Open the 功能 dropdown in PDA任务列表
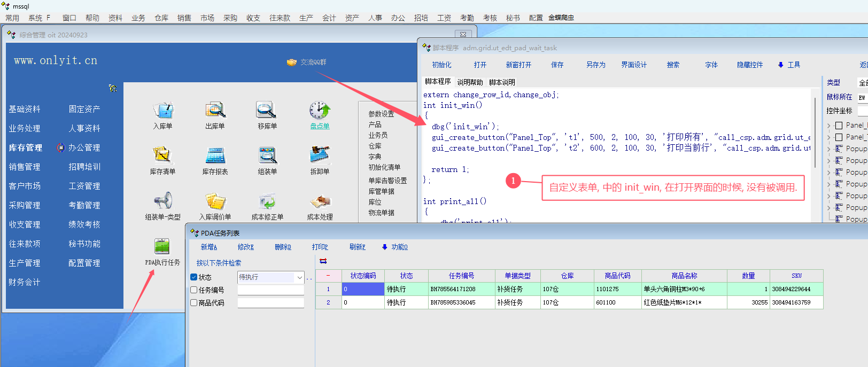This screenshot has width=868, height=367. tap(394, 247)
